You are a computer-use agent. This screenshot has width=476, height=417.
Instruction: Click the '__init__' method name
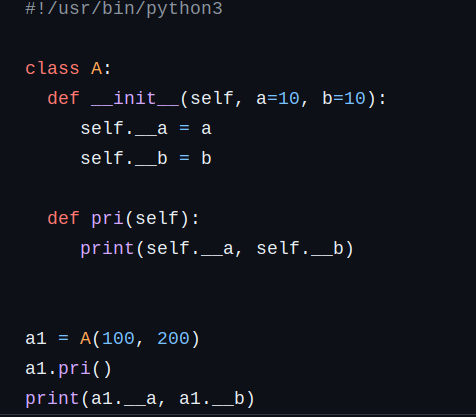click(135, 98)
